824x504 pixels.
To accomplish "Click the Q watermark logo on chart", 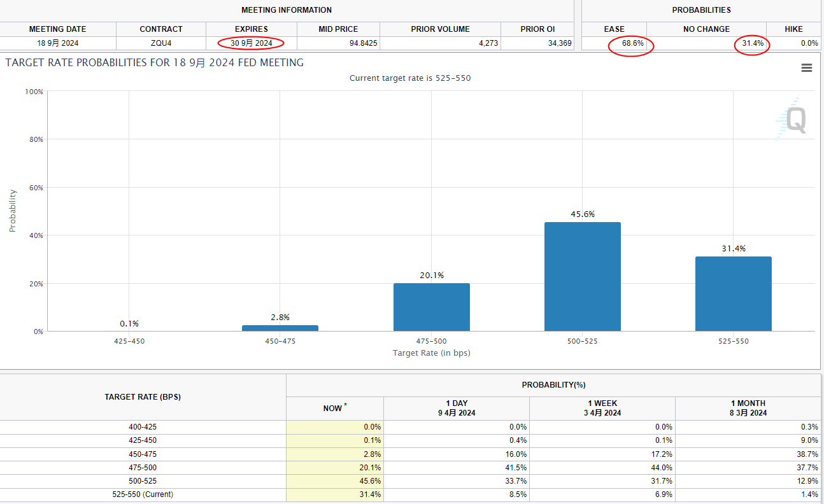I will point(793,120).
